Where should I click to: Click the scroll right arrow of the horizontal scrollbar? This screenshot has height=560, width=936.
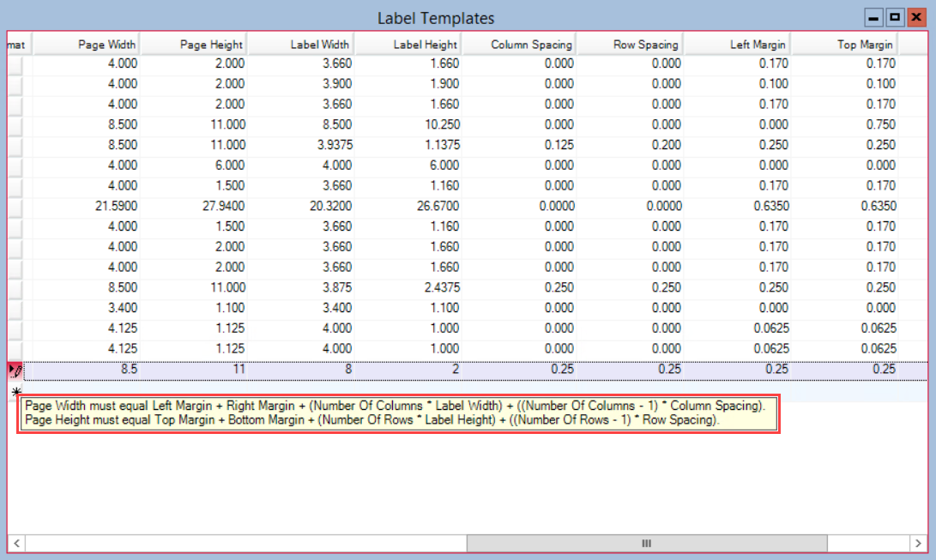(x=918, y=544)
